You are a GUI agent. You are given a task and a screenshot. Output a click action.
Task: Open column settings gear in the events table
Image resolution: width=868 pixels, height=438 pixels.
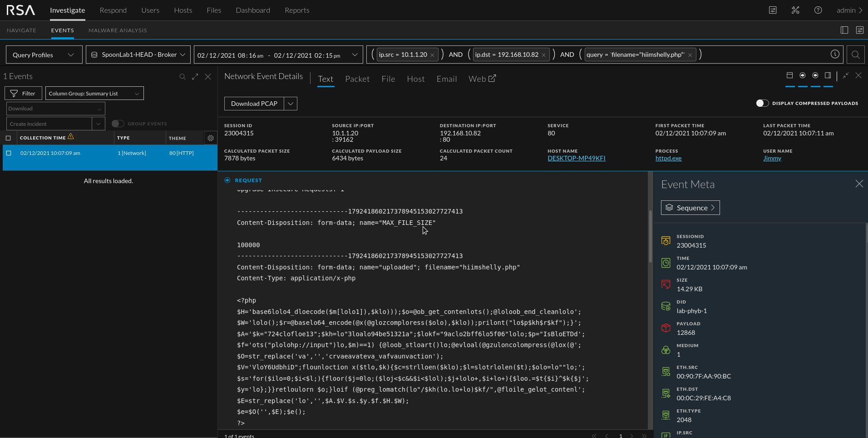210,138
